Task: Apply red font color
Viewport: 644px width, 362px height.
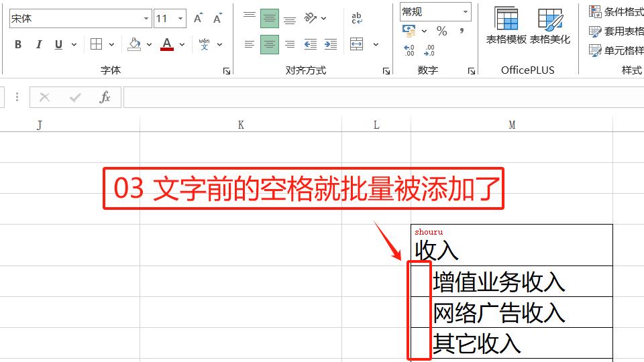Action: [x=167, y=44]
